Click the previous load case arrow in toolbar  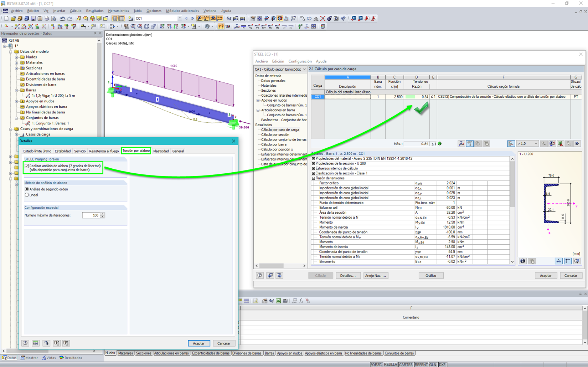(x=186, y=18)
